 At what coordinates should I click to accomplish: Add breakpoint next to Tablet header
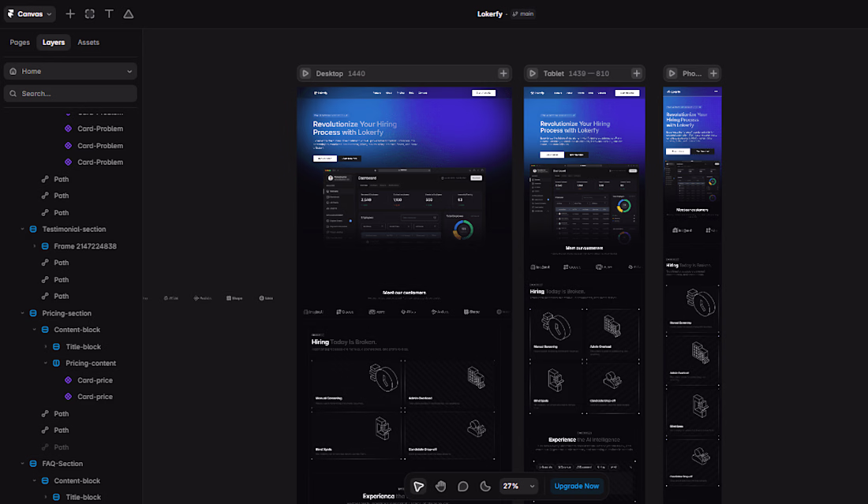pos(637,73)
